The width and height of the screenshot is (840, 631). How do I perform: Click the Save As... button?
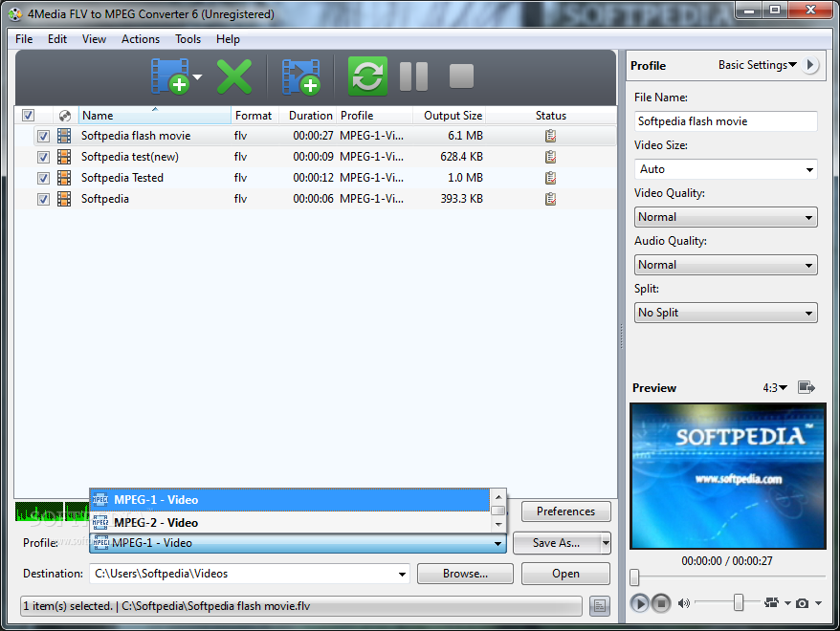(x=556, y=543)
